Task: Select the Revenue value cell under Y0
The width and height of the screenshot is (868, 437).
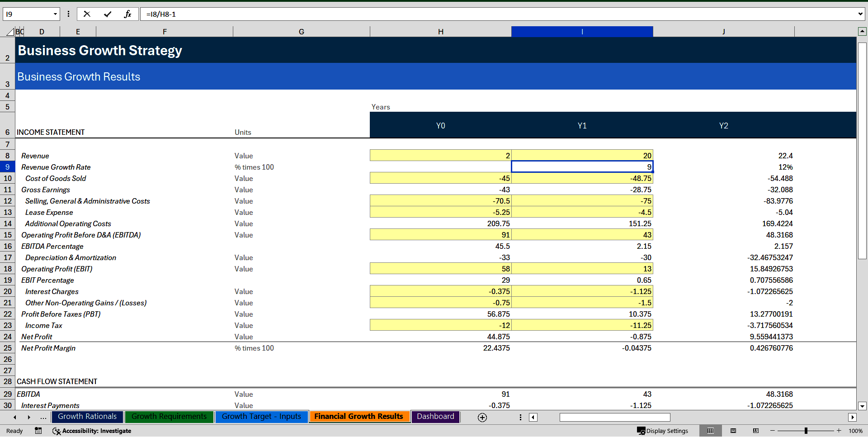Action: (x=440, y=155)
